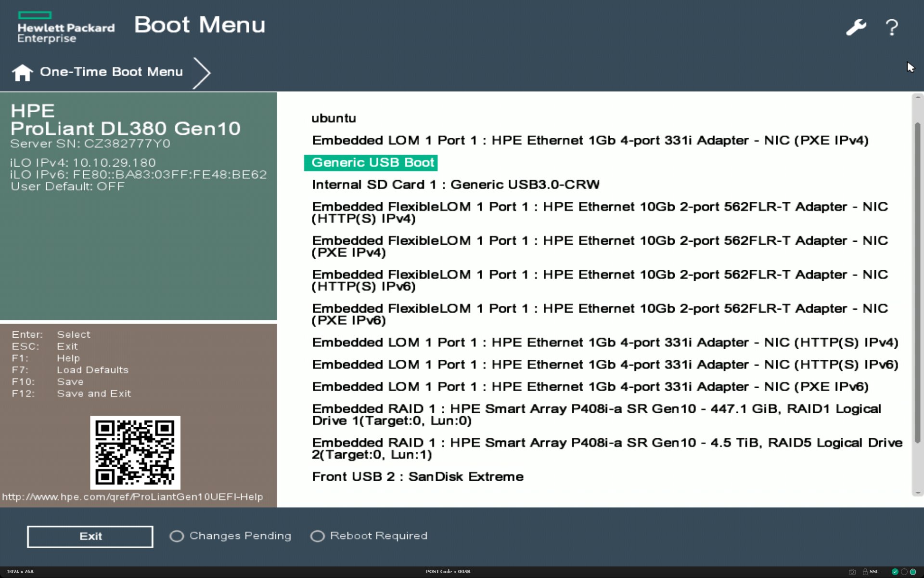Click the Hewlett Packard Enterprise logo
The image size is (924, 578).
[x=66, y=28]
